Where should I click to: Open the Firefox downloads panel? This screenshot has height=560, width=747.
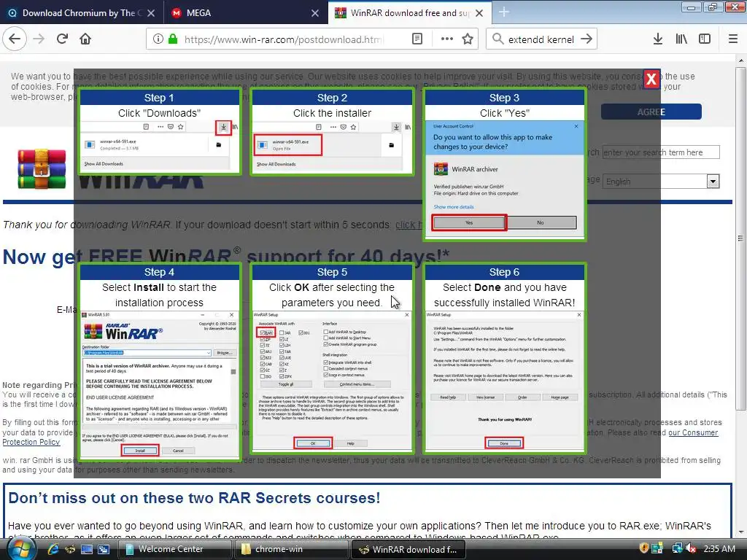click(x=658, y=39)
